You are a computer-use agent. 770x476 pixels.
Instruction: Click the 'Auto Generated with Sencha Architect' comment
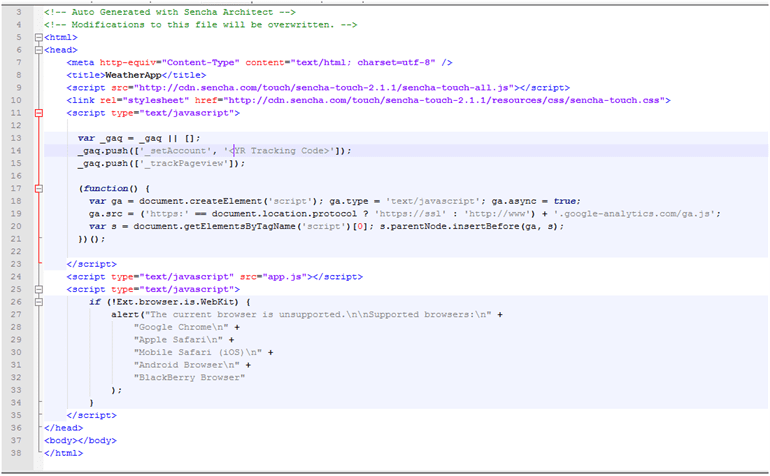(170, 12)
